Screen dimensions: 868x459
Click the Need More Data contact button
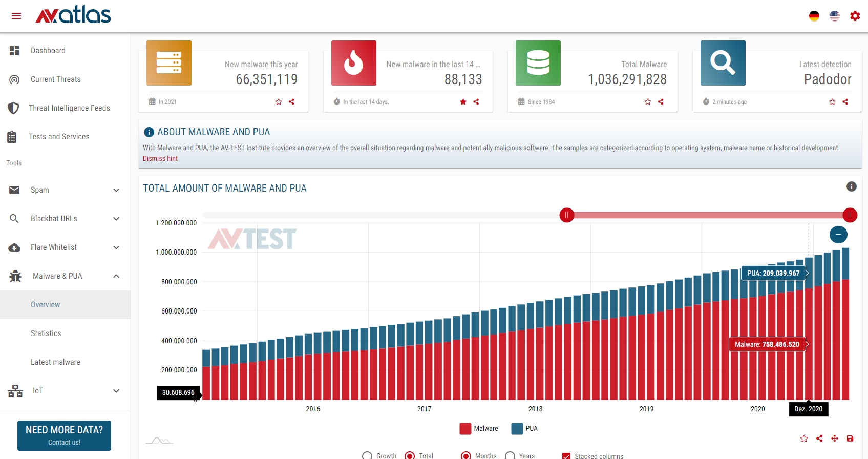64,435
